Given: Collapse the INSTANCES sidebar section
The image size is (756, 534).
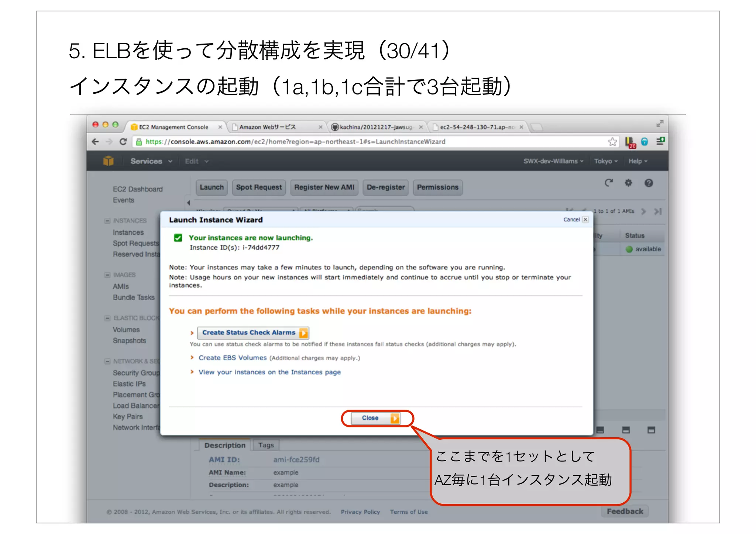Looking at the screenshot, I should pyautogui.click(x=107, y=221).
